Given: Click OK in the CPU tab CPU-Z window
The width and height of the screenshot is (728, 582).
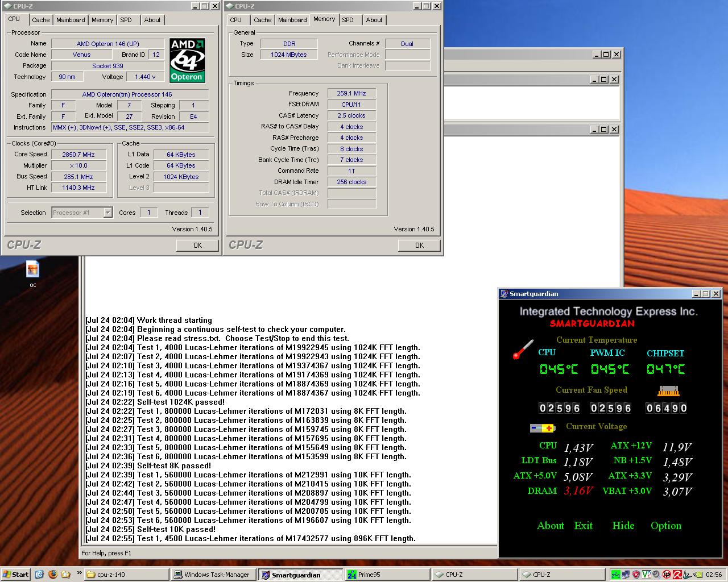Looking at the screenshot, I should [197, 246].
